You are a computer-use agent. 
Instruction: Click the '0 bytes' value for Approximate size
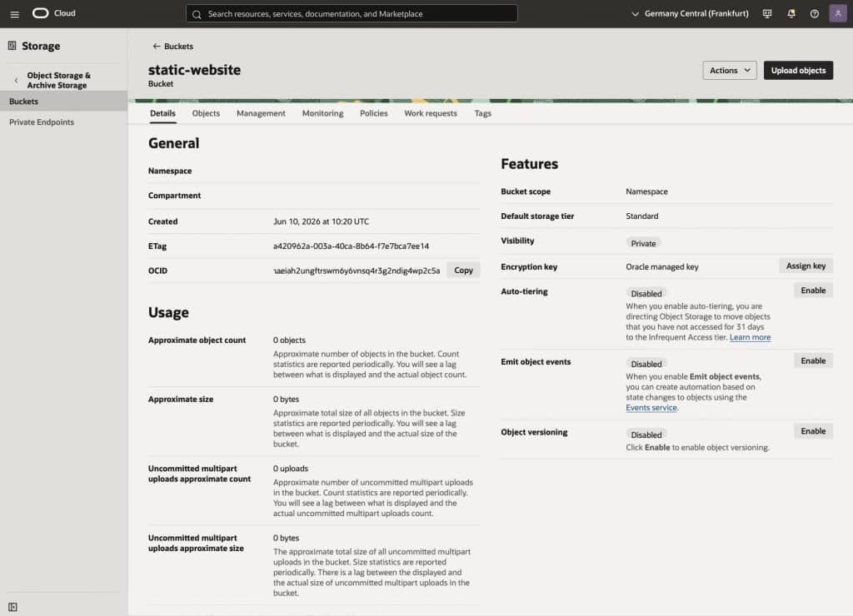pos(287,399)
